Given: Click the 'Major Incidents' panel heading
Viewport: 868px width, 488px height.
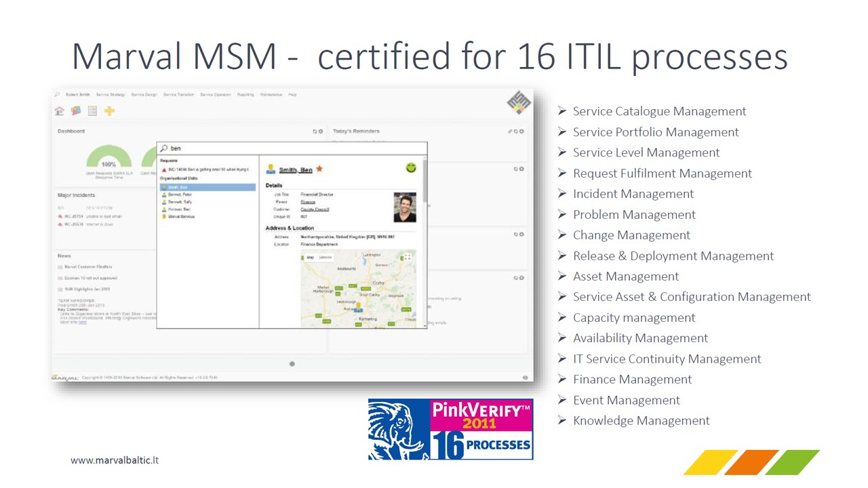Looking at the screenshot, I should pyautogui.click(x=78, y=195).
